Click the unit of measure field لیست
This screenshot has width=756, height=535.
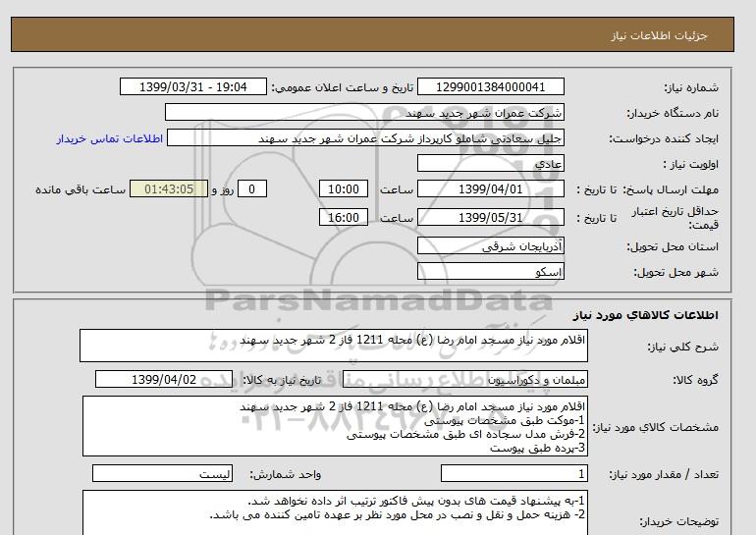(x=162, y=474)
